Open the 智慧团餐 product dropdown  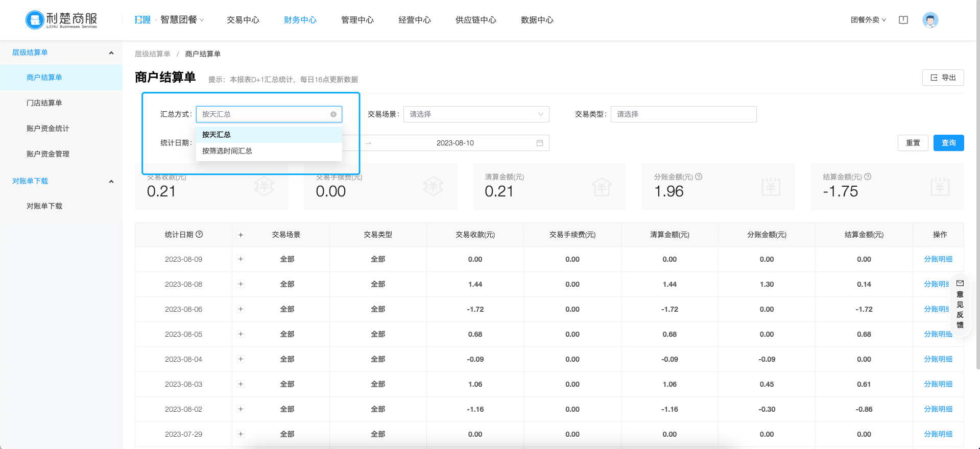[x=182, y=20]
